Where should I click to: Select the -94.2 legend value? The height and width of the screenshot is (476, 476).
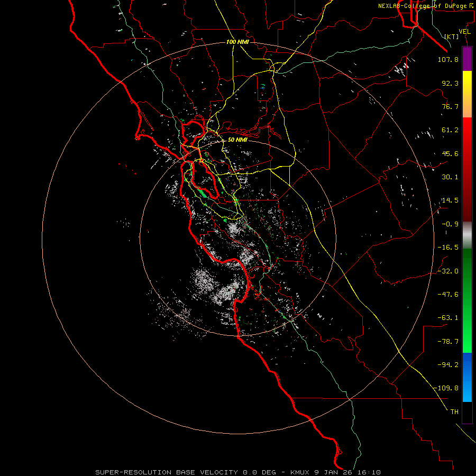pos(448,365)
